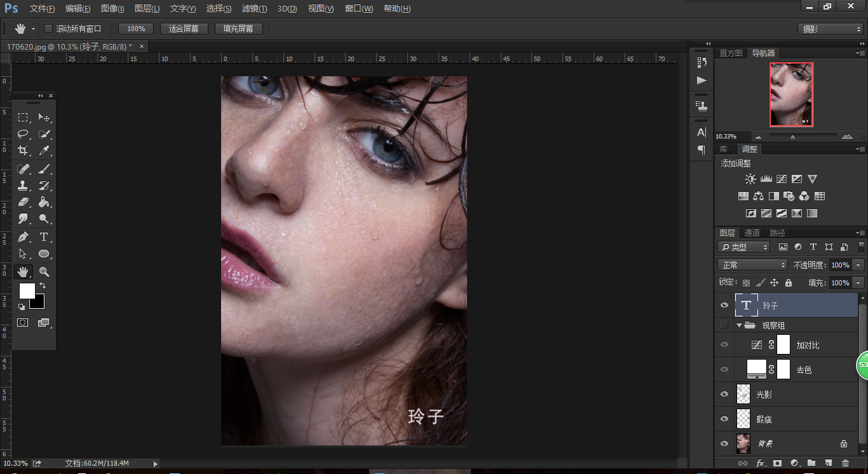Click the foreground white color swatch
Viewport: 868px width, 474px height.
tap(25, 290)
